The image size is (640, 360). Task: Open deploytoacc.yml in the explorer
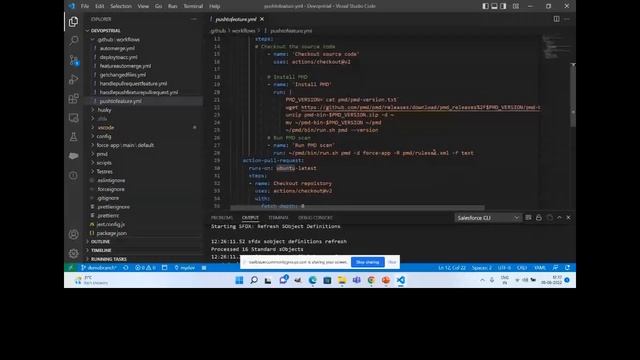tap(118, 57)
